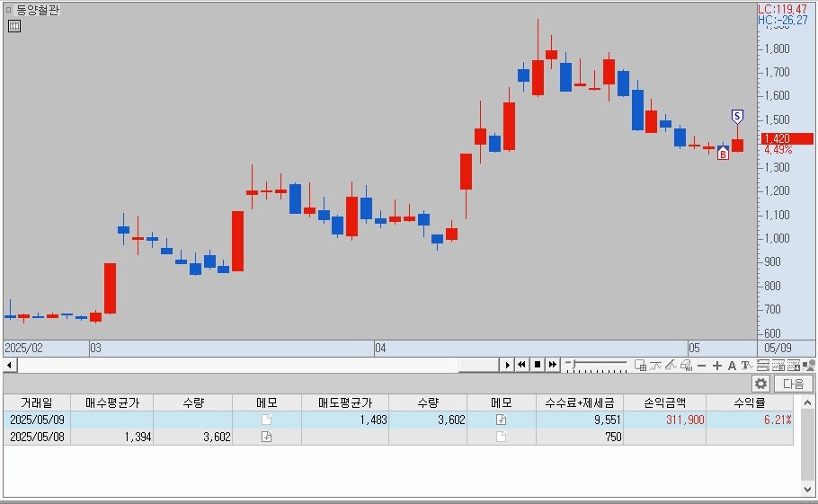Click the 다음 button
Image resolution: width=818 pixels, height=504 pixels.
pyautogui.click(x=793, y=384)
